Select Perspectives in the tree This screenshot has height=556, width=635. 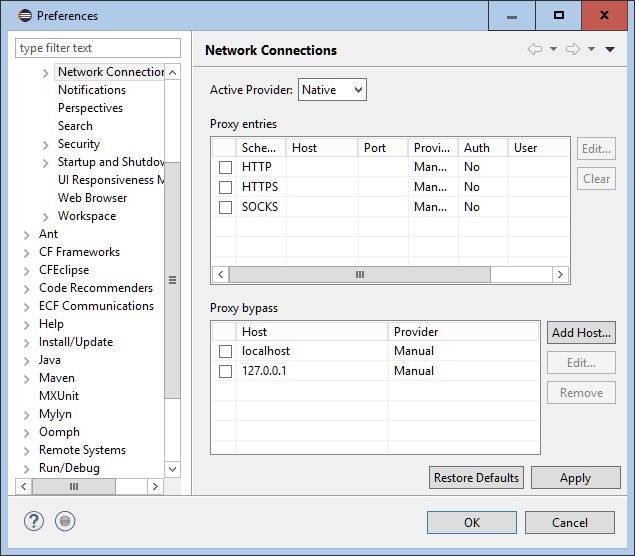[x=90, y=108]
